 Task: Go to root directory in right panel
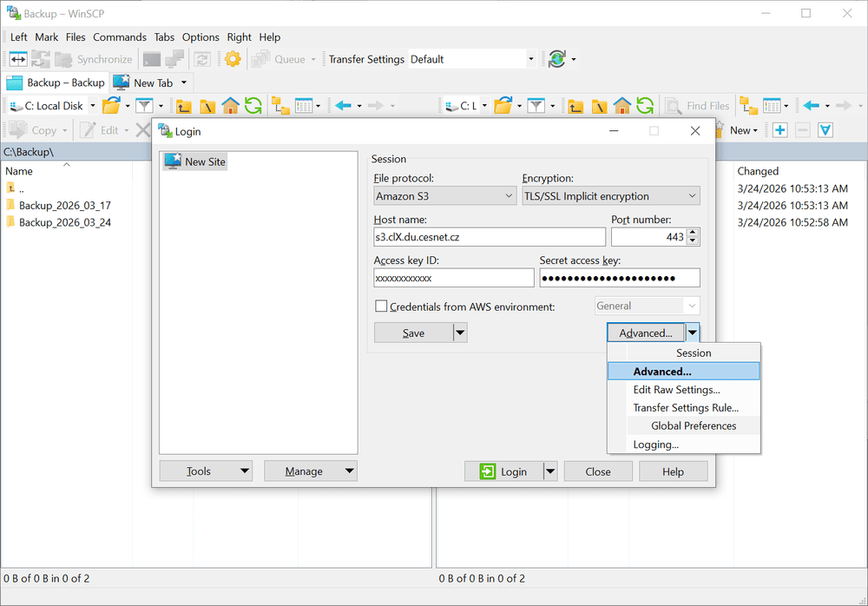599,105
